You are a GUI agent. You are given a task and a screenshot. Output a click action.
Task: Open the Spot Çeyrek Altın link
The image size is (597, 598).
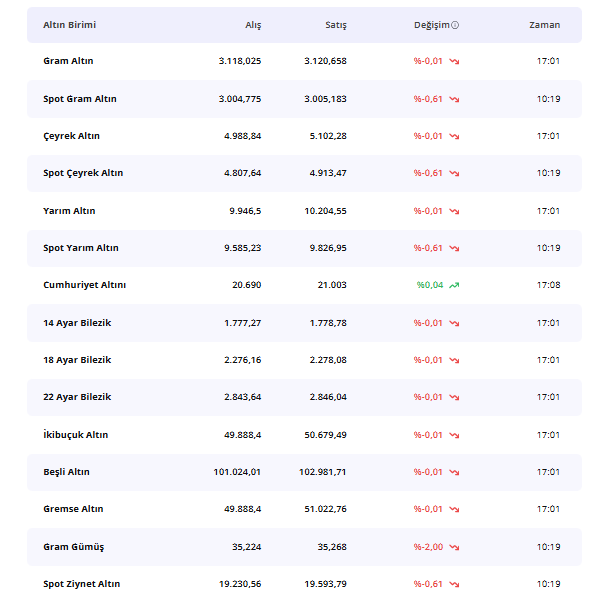click(83, 173)
